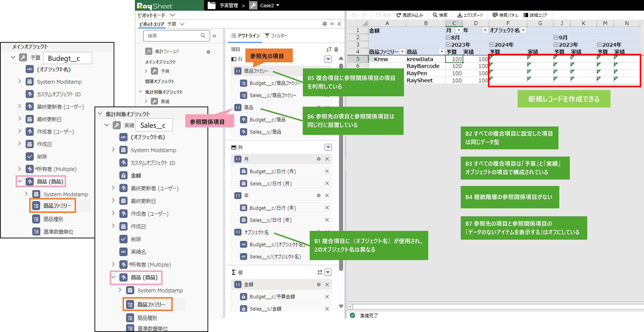Screen dimensions: 644x332
Task: Click the grid layout icon in the 値 header
Action: click(319, 272)
